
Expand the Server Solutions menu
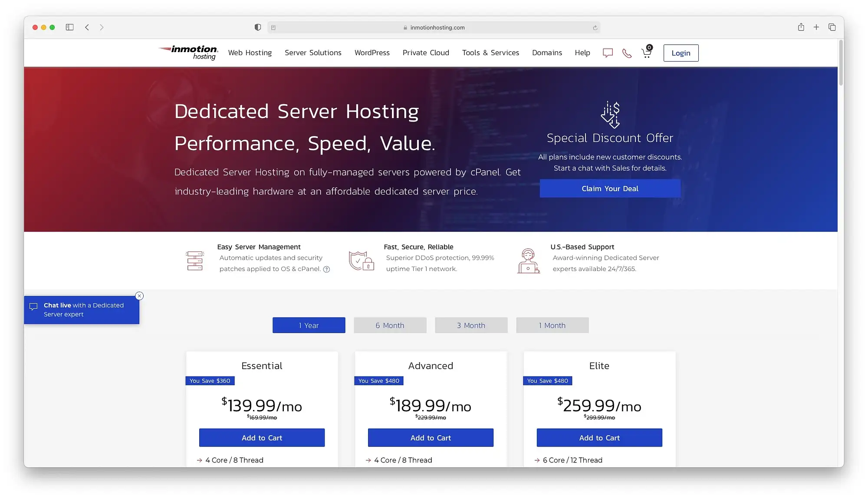click(x=312, y=53)
